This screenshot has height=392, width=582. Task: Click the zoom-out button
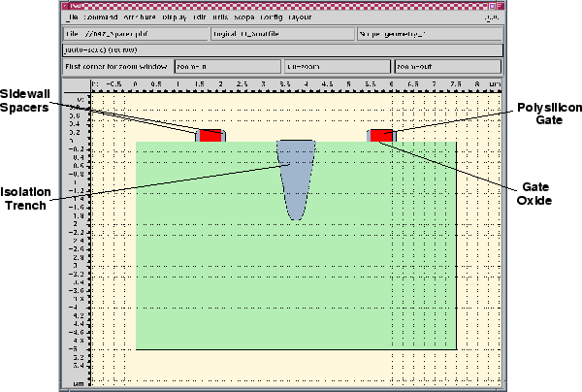(x=447, y=67)
